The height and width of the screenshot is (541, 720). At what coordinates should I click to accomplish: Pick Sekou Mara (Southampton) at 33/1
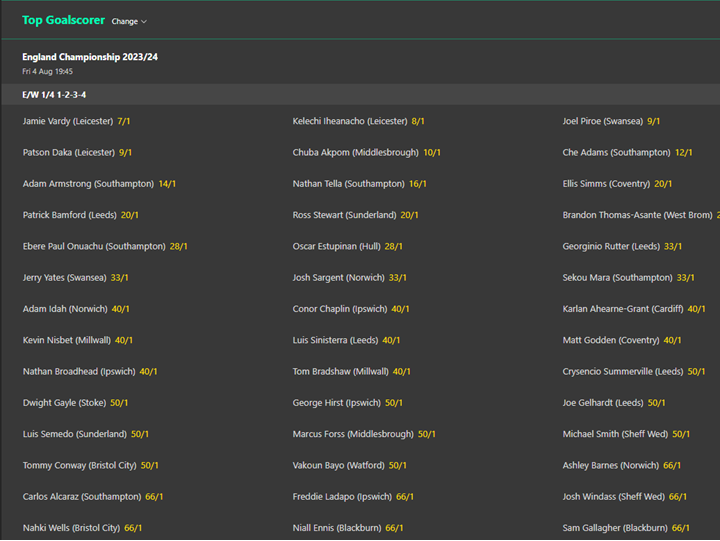629,277
